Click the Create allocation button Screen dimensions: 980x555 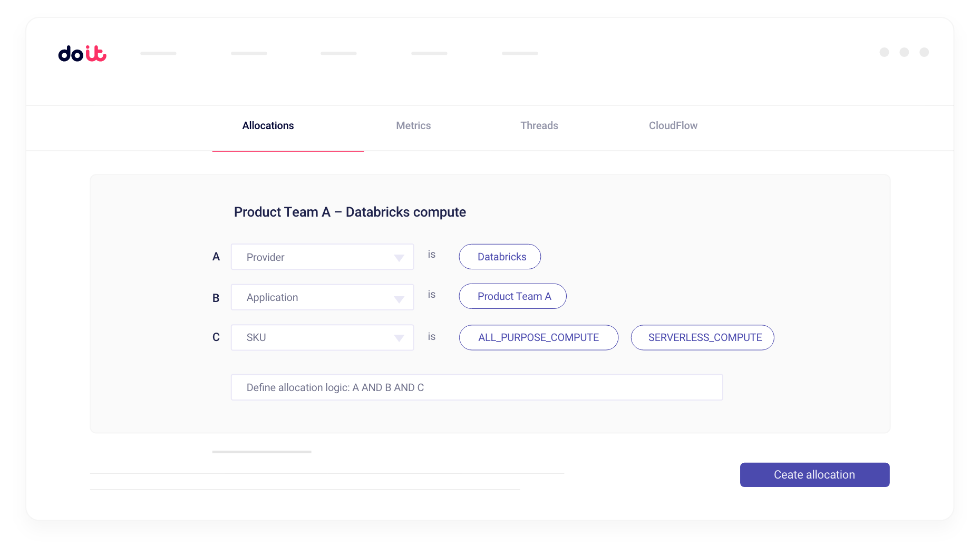[814, 475]
